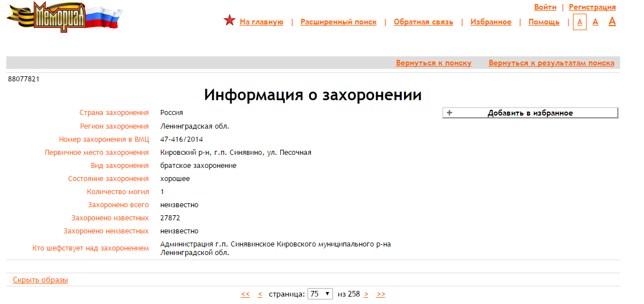Click the value Россия
Viewport: 644px width, 304px height.
coord(172,113)
